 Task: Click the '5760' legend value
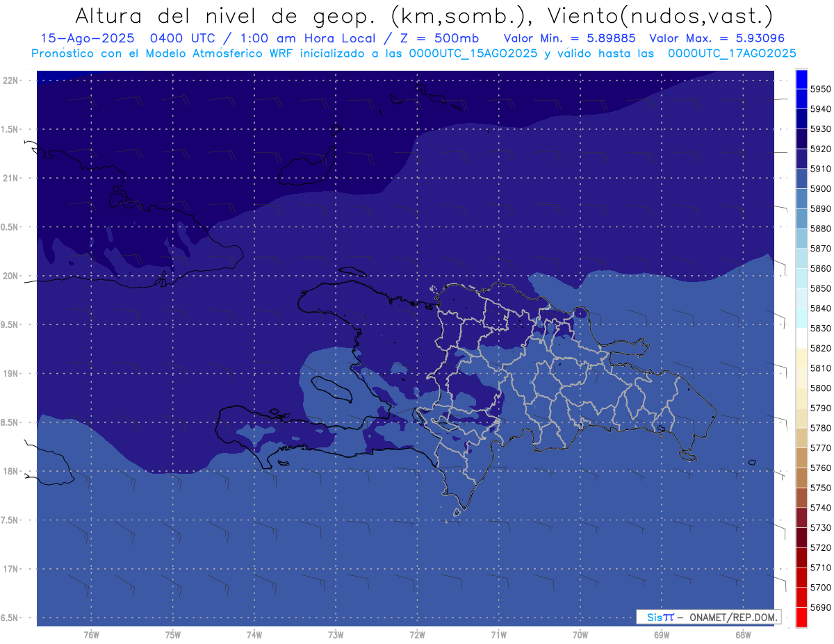coord(820,468)
